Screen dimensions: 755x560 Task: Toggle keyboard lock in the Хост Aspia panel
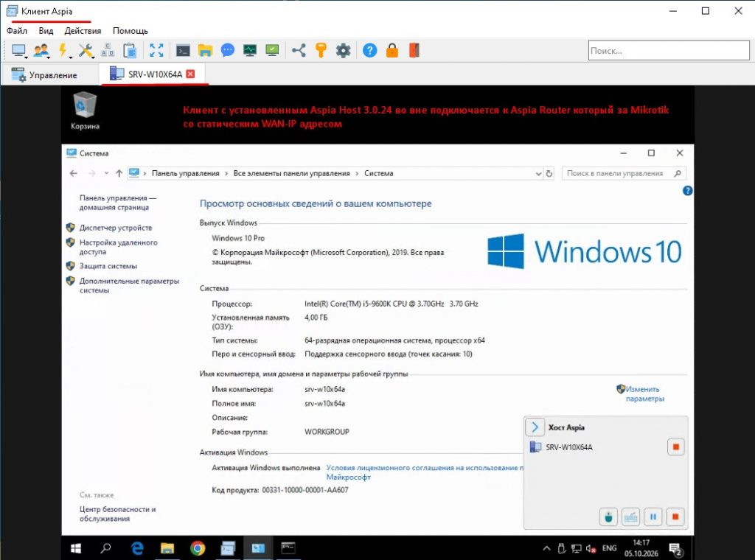click(631, 517)
